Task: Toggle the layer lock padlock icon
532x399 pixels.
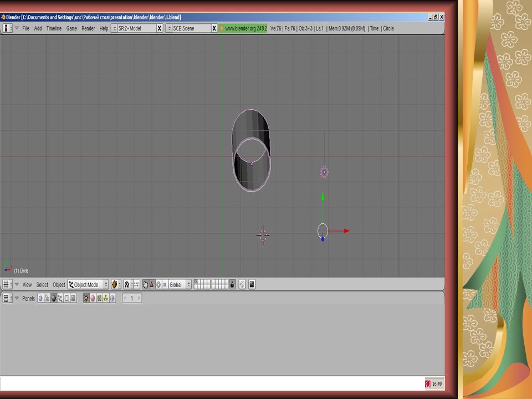Action: pos(232,284)
